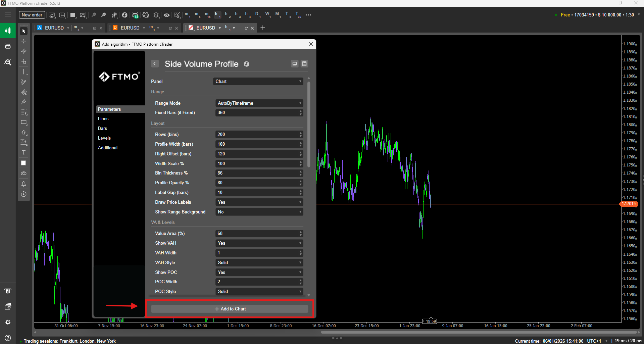Select the crosshair cursor tool

[23, 41]
